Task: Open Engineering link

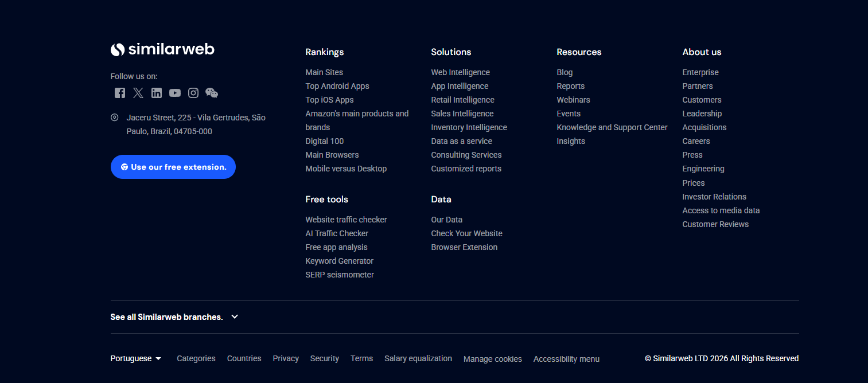Action: (703, 169)
